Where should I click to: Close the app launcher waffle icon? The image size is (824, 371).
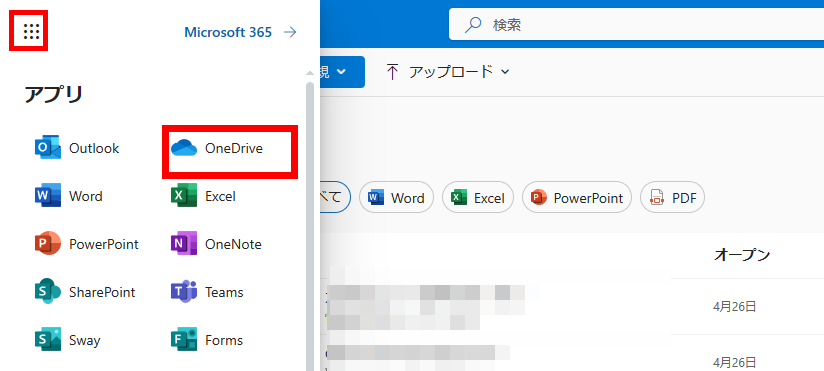32,32
